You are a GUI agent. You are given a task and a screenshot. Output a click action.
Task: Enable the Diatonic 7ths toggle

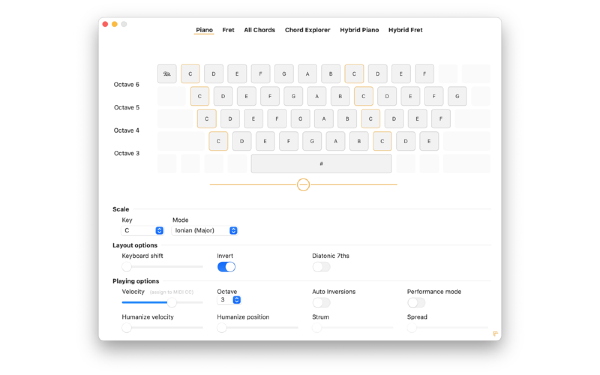click(321, 267)
